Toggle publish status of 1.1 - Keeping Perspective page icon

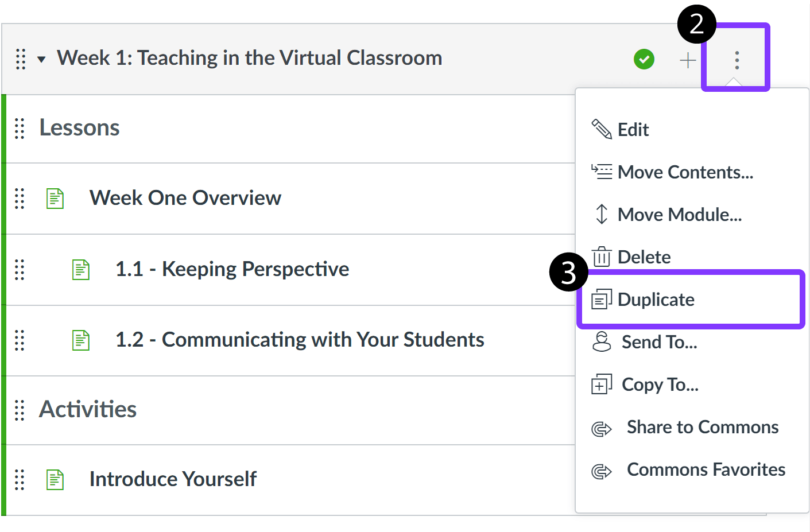tap(80, 269)
